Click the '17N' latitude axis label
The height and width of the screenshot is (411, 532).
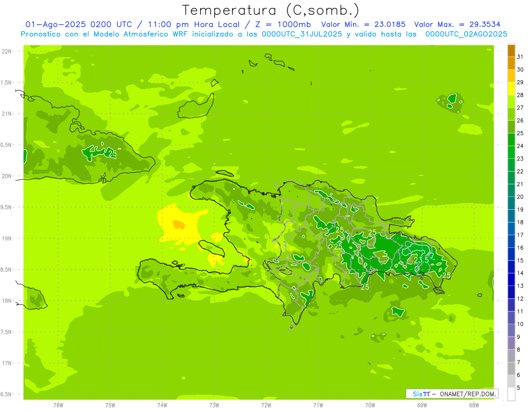click(7, 363)
